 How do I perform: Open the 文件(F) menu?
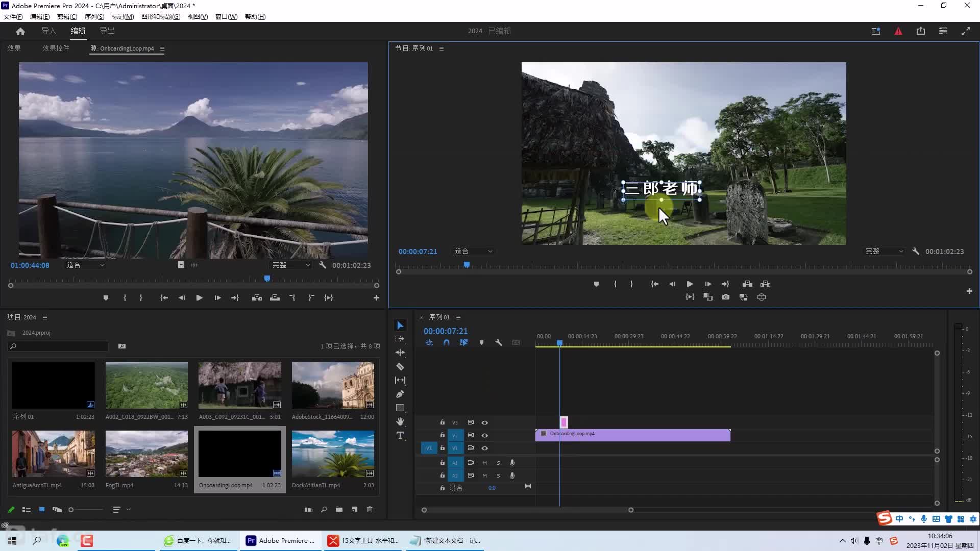click(x=13, y=16)
